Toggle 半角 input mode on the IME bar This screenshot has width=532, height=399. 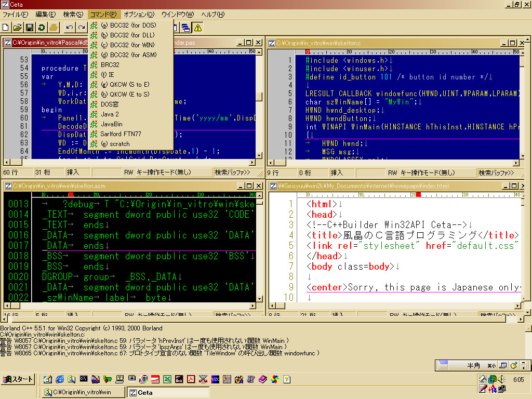coord(473,366)
